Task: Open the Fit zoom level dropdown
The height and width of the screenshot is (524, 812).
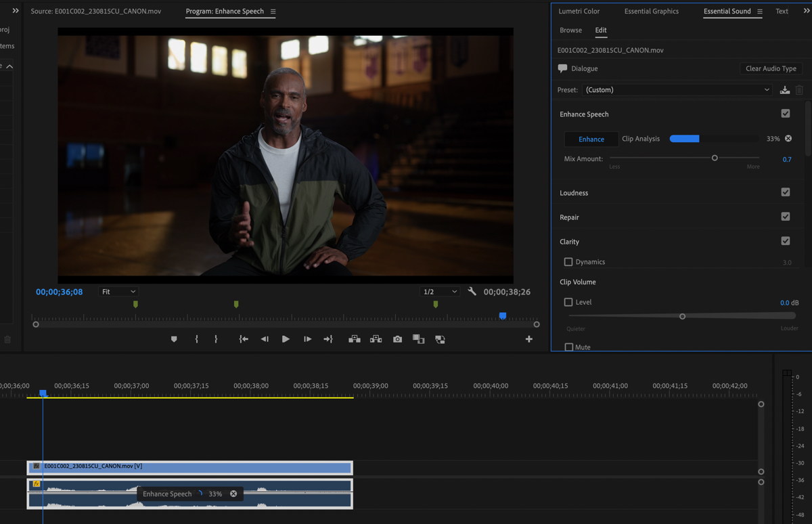Action: pos(118,292)
